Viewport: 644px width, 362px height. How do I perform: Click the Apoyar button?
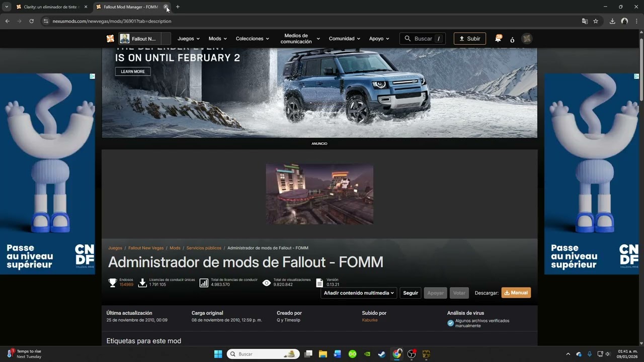tap(436, 293)
